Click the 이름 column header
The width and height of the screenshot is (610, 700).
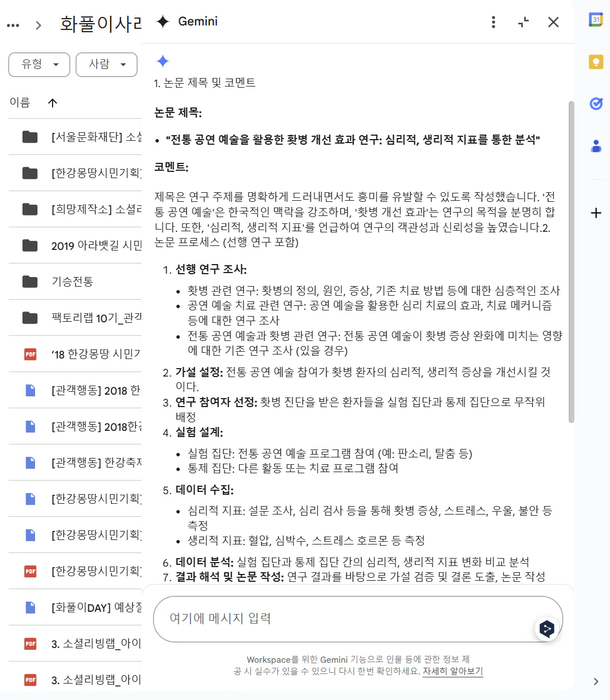point(20,102)
